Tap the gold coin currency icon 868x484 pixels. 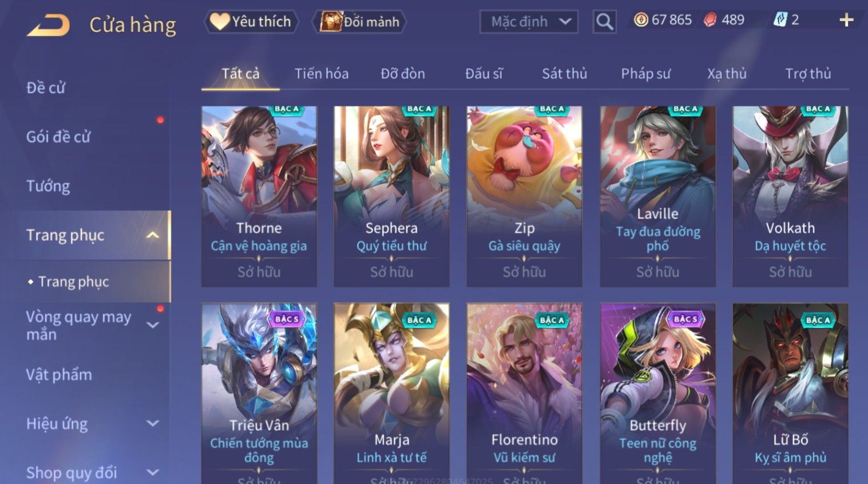[x=641, y=20]
